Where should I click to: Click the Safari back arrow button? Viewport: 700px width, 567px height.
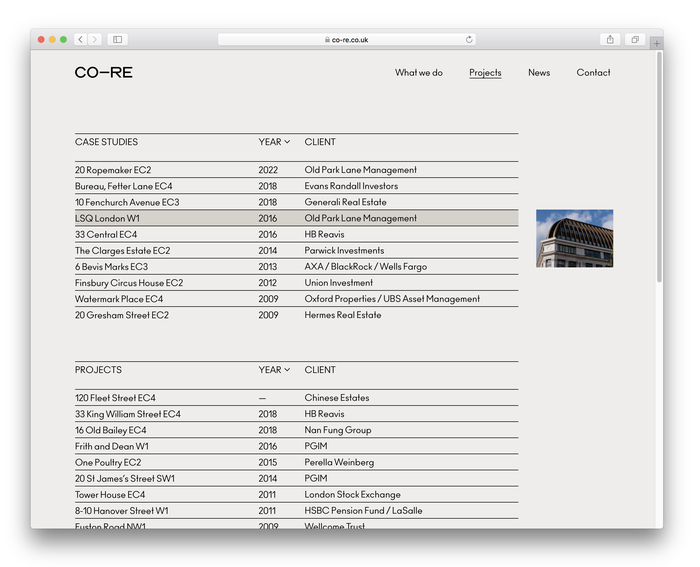pos(80,40)
